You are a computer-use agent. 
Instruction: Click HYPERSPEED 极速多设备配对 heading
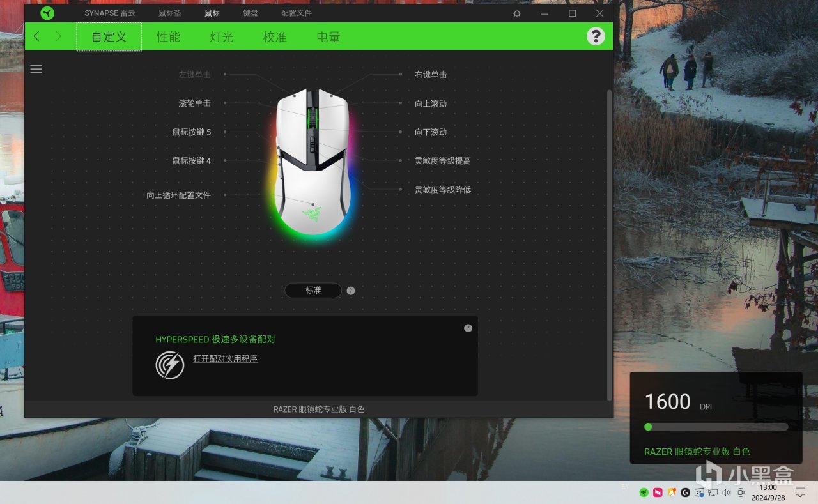215,340
